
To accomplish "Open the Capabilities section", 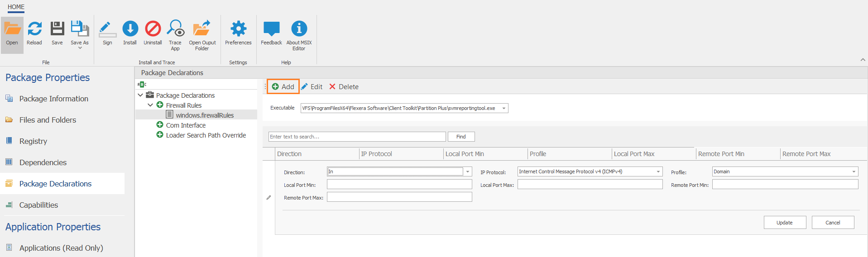I will point(38,205).
